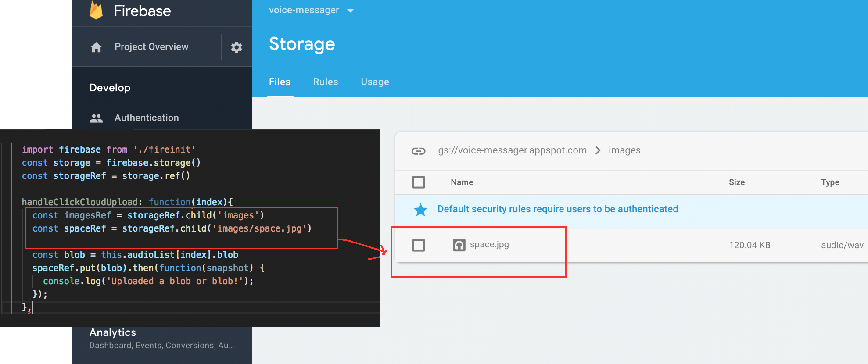Open the space.jpg file
The width and height of the screenshot is (868, 364).
point(489,245)
